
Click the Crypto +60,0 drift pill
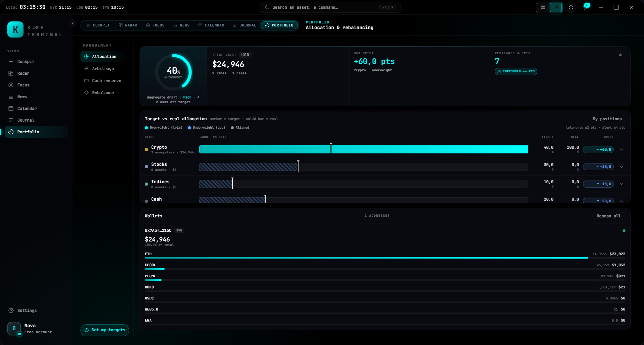[598, 150]
